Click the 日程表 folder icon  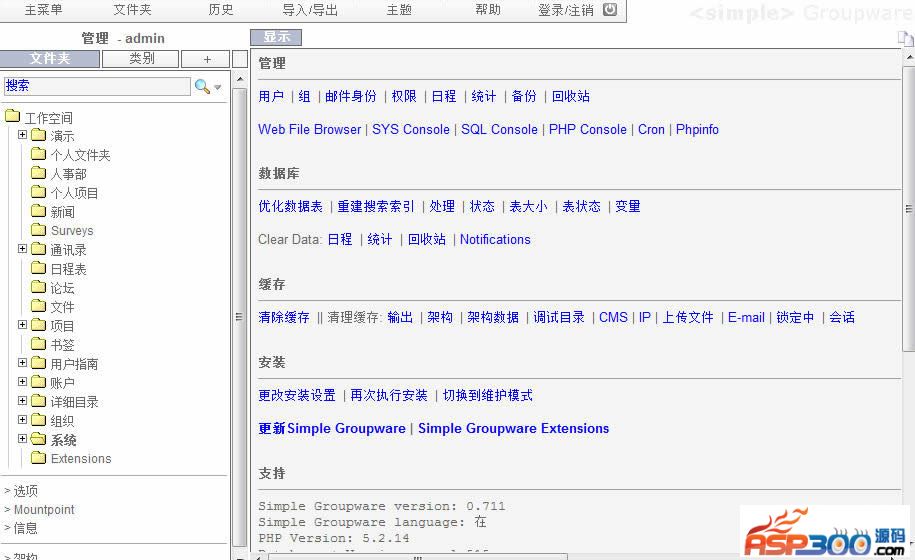coord(39,268)
